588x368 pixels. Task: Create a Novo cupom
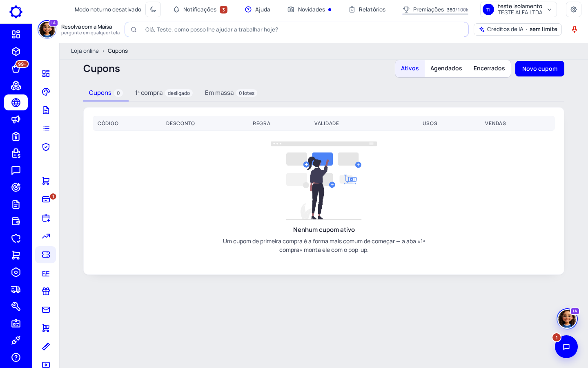pyautogui.click(x=540, y=69)
